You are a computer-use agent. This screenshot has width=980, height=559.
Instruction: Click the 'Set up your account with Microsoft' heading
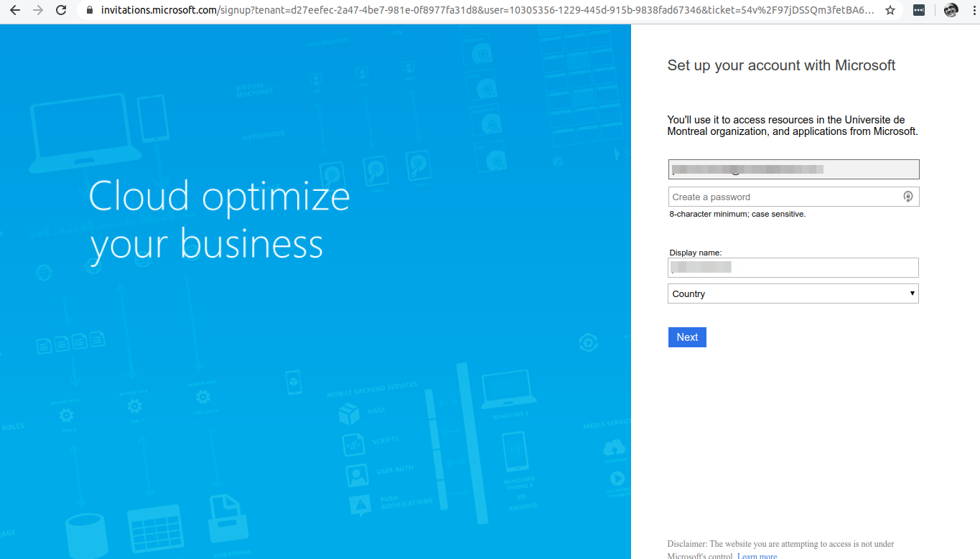click(x=781, y=65)
